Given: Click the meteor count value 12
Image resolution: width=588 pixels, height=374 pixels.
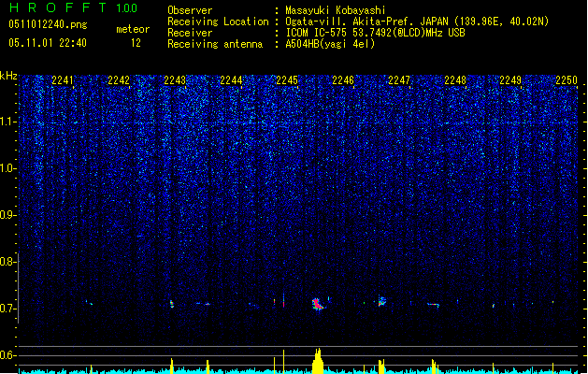Looking at the screenshot, I should click(x=136, y=43).
